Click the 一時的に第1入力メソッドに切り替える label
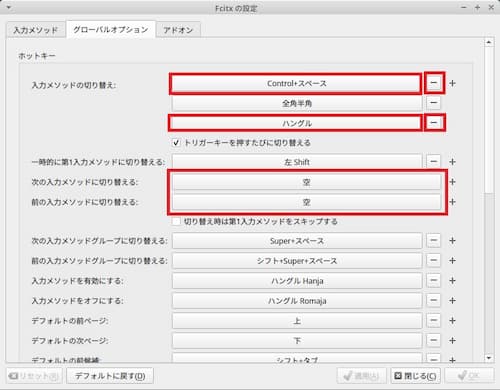Viewport: 500px width, 390px height. point(98,162)
